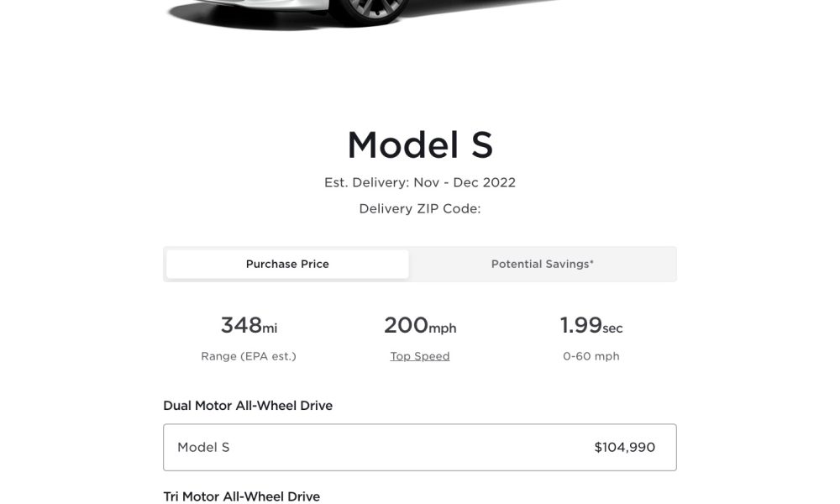Click the Est. Delivery Nov - Dec 2022 text

[x=420, y=182]
